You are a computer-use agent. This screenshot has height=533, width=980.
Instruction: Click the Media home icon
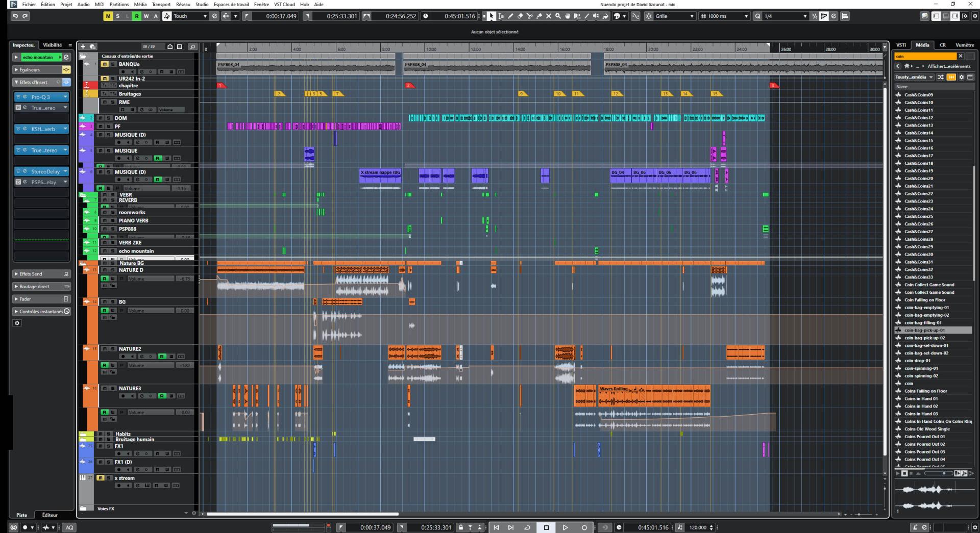906,66
